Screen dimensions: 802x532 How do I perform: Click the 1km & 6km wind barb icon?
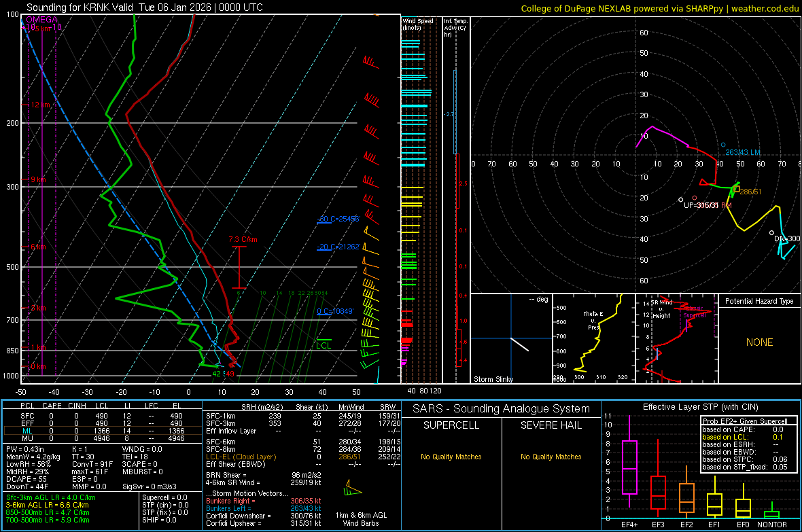(353, 488)
